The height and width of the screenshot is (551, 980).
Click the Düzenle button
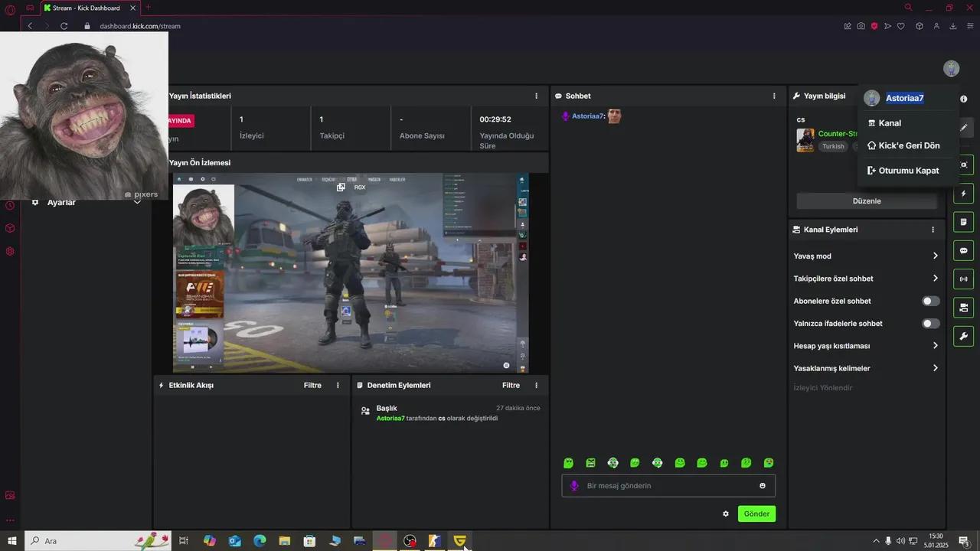point(867,201)
